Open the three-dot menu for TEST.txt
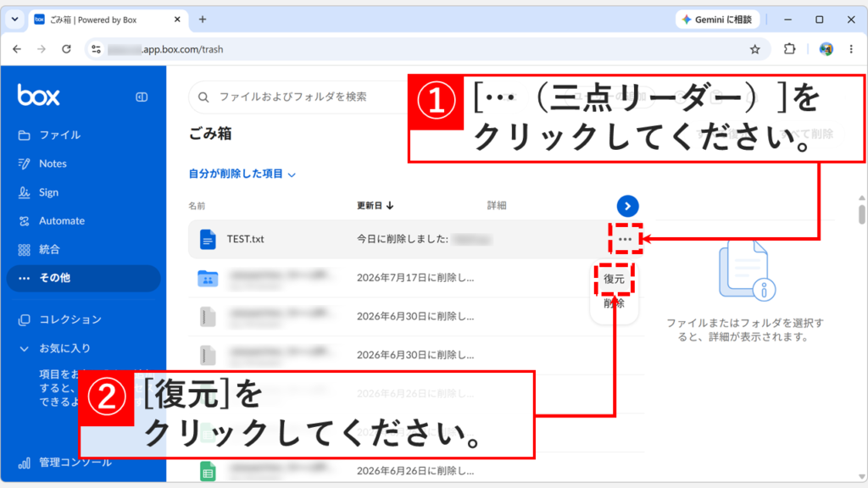The height and width of the screenshot is (488, 868). click(x=625, y=240)
